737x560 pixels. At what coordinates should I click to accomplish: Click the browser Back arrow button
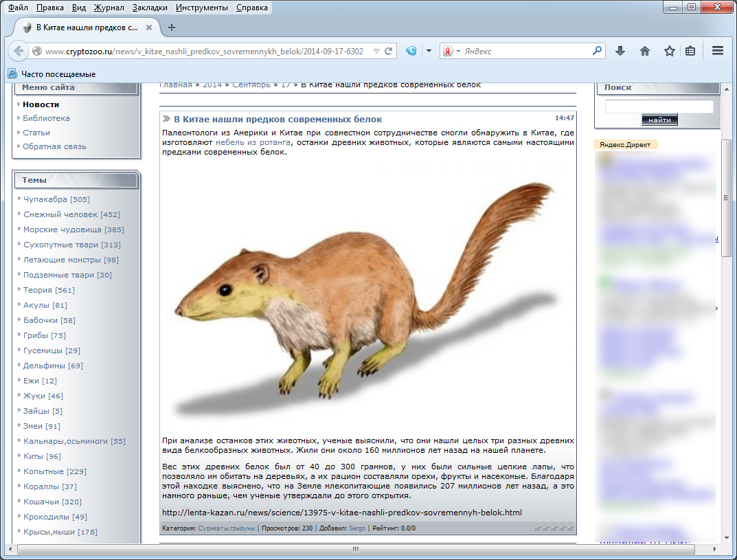pos(19,51)
